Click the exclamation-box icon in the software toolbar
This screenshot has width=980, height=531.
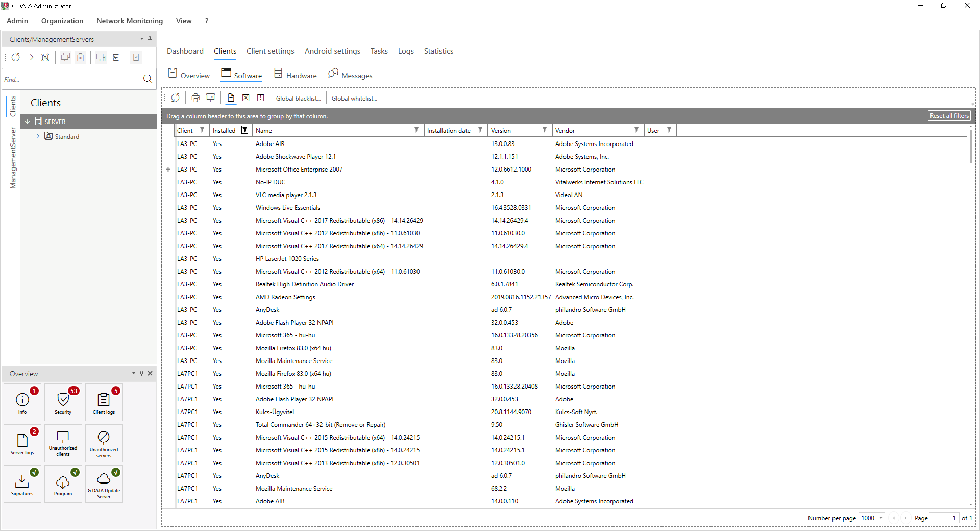click(x=260, y=98)
